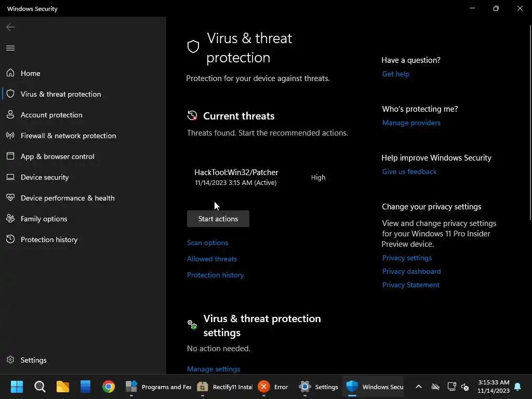Click the protection settings gears icon
532x399 pixels.
192,325
